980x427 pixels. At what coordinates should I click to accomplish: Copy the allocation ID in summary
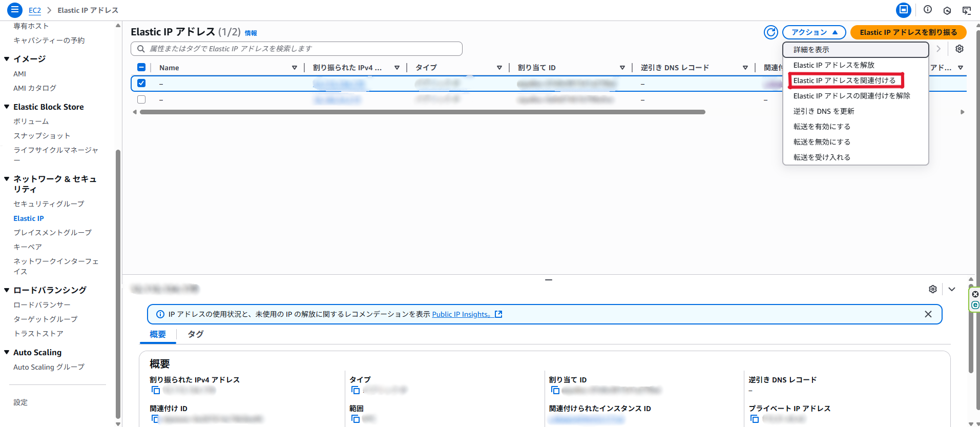[555, 390]
